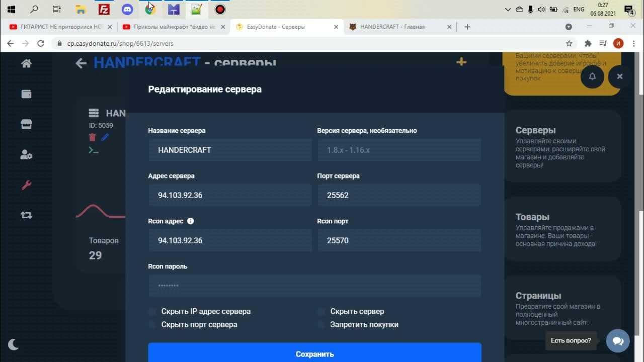
Task: Click the 'Есть вопрос?' chat prompt
Action: tap(571, 340)
